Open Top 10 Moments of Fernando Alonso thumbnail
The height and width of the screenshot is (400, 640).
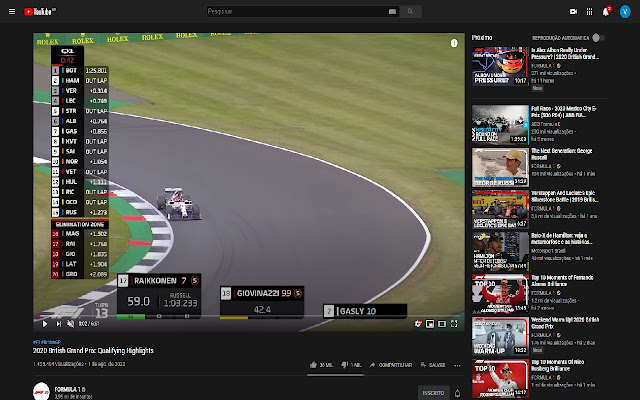(x=500, y=293)
